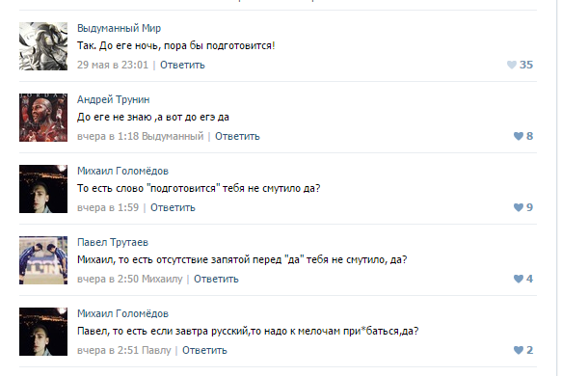Viewport: 588px width, 376px height.
Task: Click Ответить under Андрей Трунин's comment
Action: click(x=237, y=136)
